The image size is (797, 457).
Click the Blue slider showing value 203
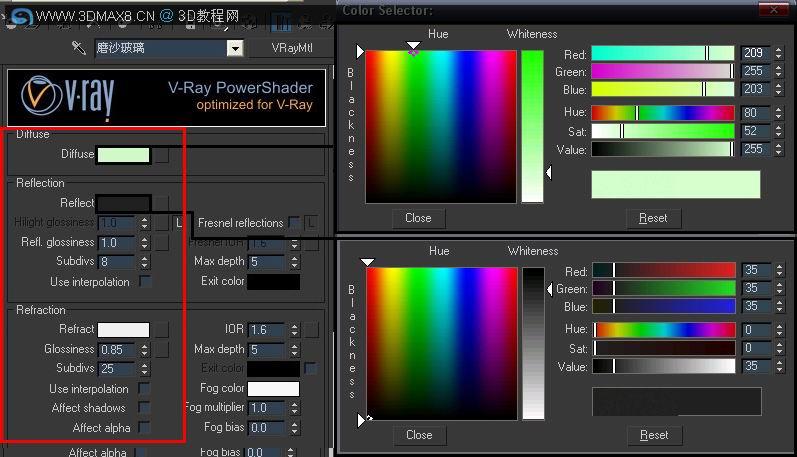point(663,89)
